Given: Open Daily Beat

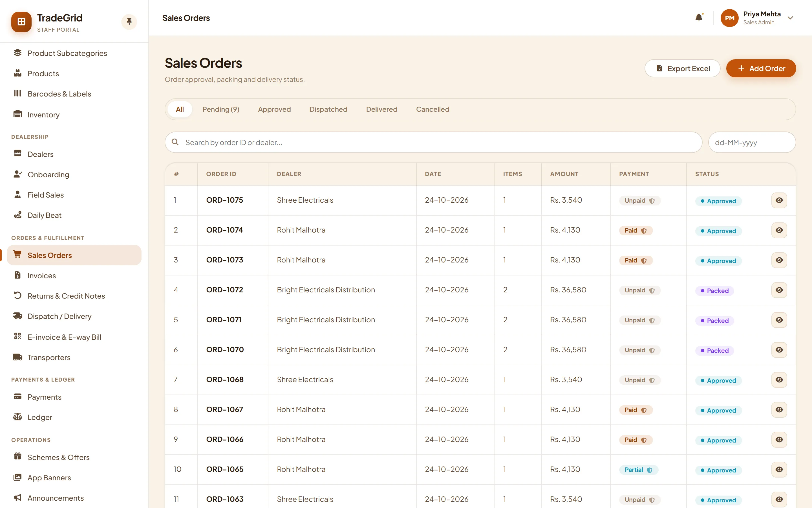Looking at the screenshot, I should coord(74,215).
